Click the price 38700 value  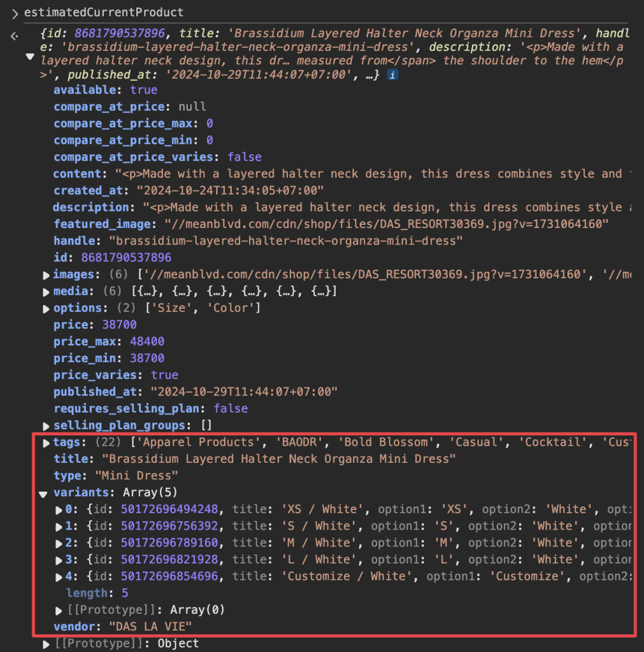tap(119, 325)
